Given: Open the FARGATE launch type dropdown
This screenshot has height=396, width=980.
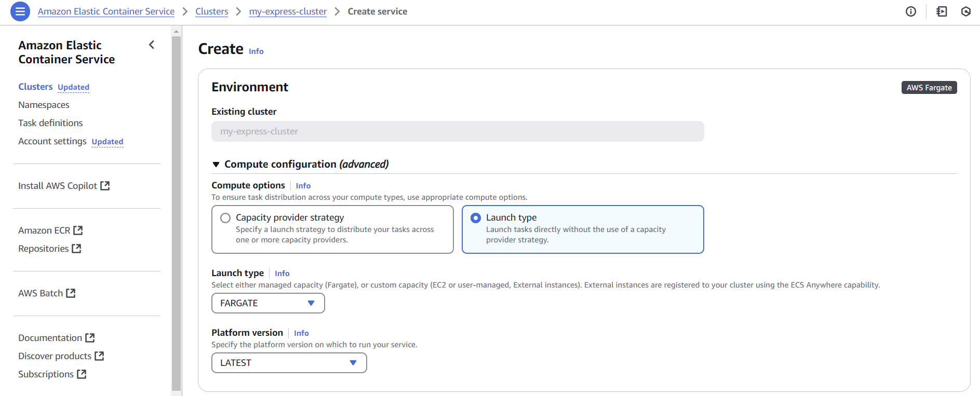Looking at the screenshot, I should click(268, 303).
